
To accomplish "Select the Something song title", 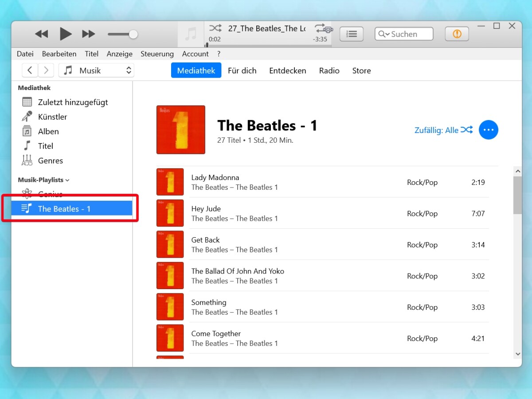I will [x=209, y=302].
